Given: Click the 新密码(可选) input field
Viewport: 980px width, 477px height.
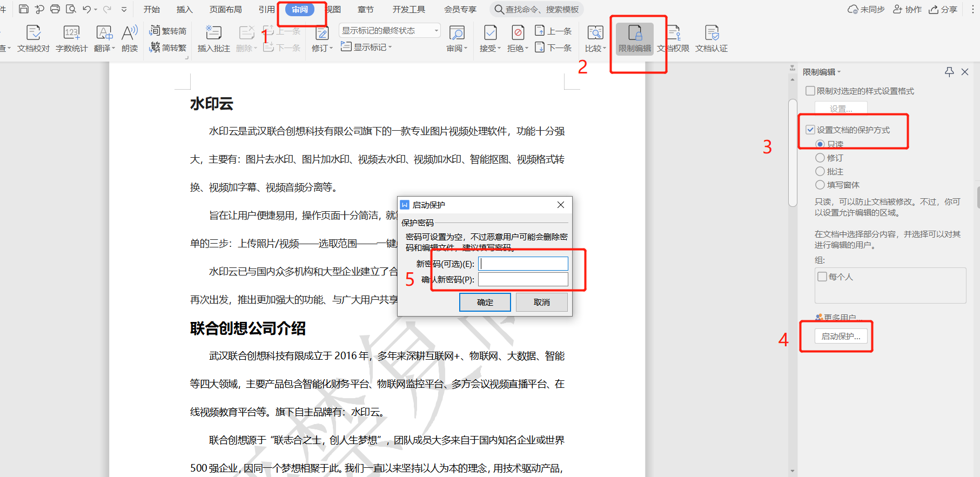Looking at the screenshot, I should 523,264.
